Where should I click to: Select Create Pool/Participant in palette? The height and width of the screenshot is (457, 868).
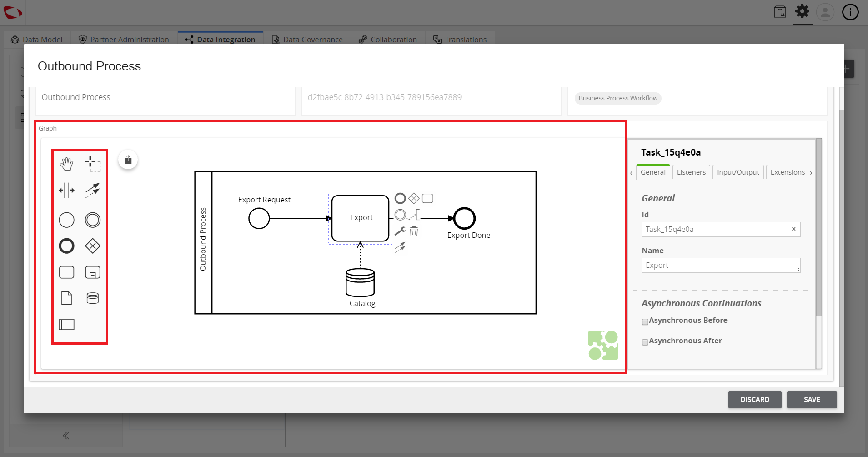point(66,325)
